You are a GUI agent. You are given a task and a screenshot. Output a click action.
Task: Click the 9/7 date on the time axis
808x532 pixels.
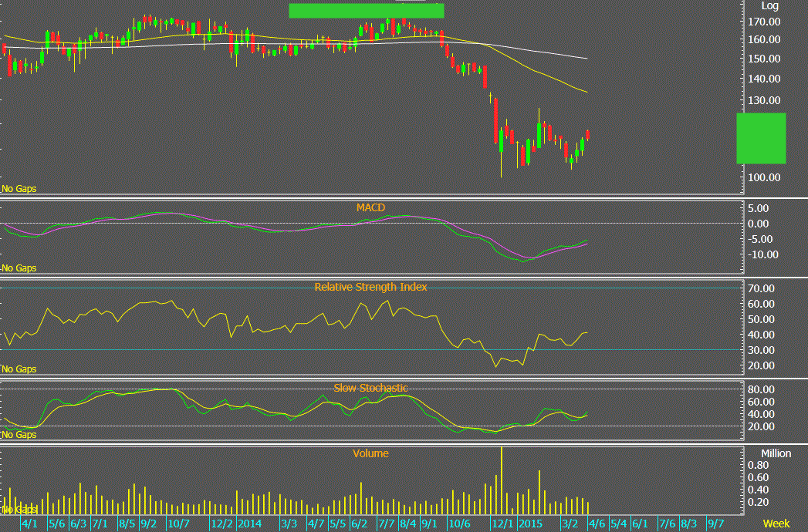[x=715, y=524]
